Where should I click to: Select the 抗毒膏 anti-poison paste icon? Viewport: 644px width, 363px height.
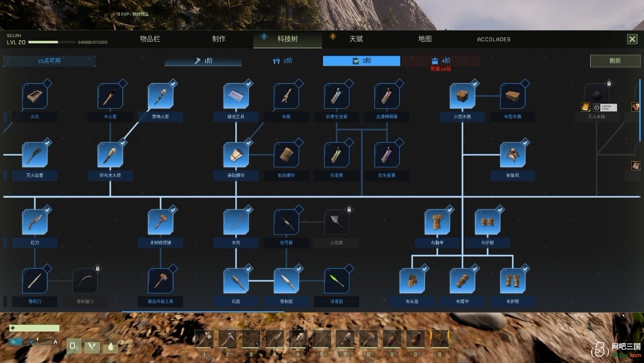point(336,155)
